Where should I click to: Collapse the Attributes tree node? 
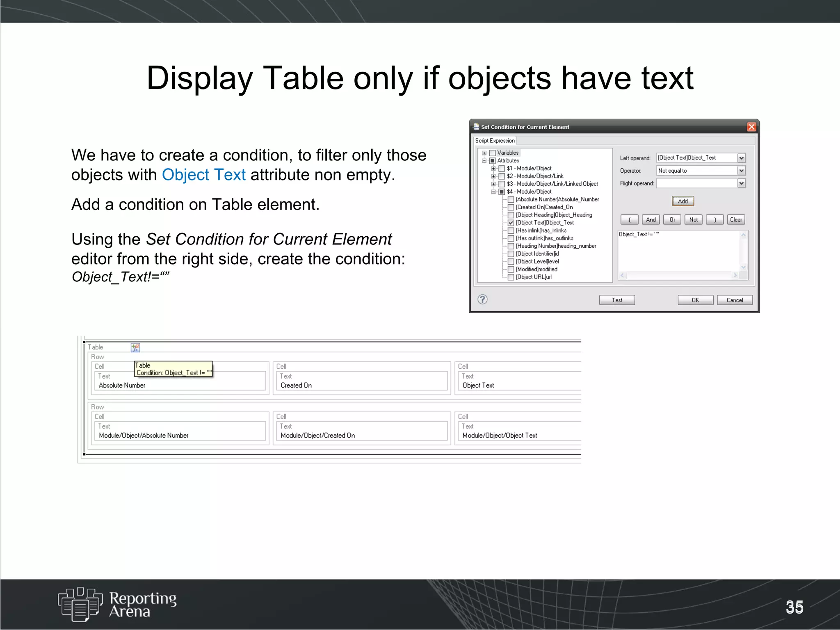(x=484, y=161)
